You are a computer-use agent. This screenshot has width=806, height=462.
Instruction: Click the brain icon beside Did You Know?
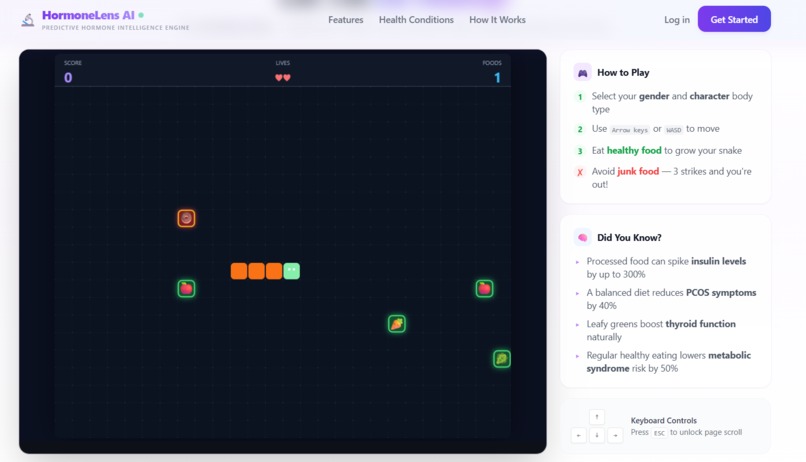582,237
